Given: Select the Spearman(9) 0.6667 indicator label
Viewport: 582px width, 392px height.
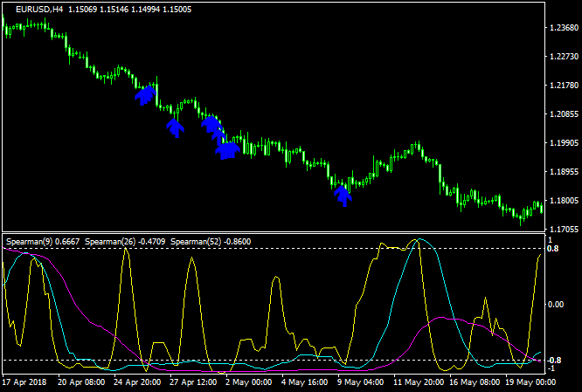Looking at the screenshot, I should (43, 242).
